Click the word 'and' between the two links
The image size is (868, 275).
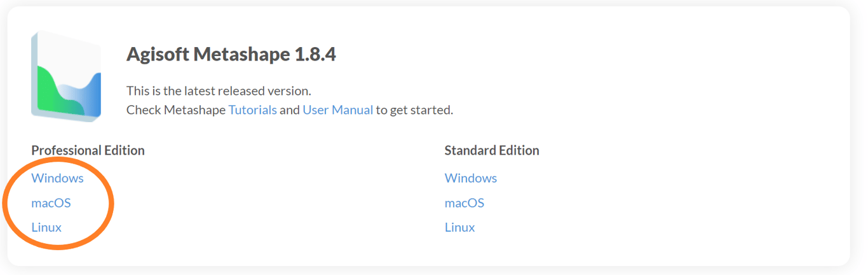point(289,109)
